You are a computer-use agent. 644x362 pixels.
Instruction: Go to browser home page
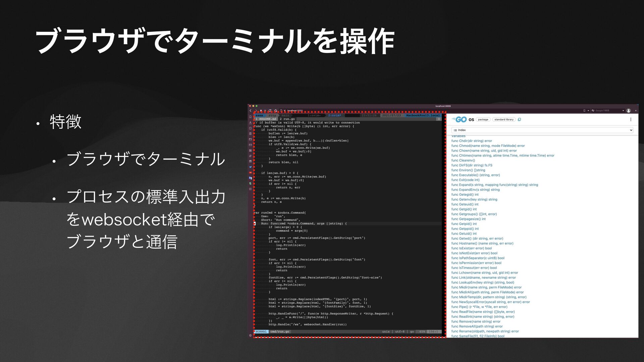(x=276, y=111)
